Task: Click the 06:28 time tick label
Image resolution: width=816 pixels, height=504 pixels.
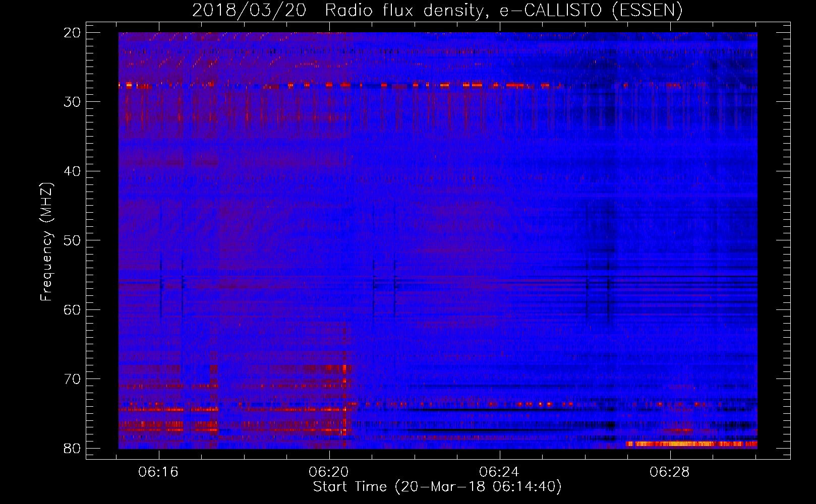Action: 670,472
